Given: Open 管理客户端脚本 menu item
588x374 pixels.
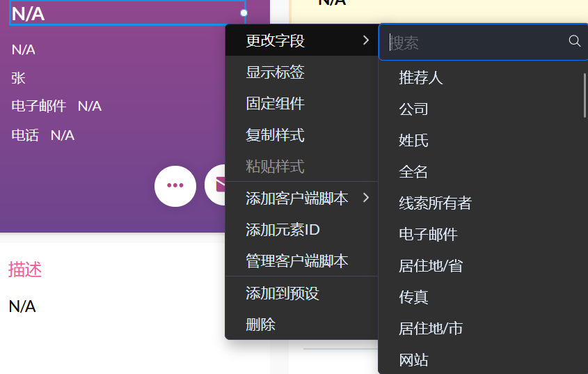Looking at the screenshot, I should click(296, 261).
